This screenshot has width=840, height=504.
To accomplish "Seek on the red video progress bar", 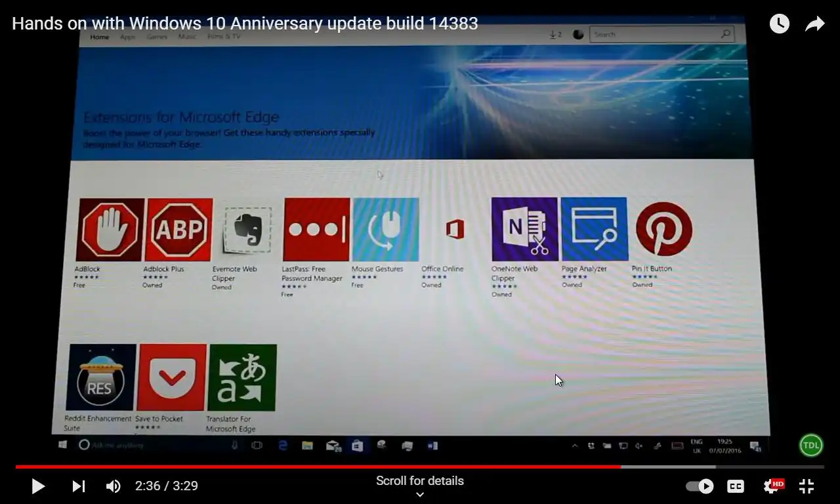I will point(318,467).
